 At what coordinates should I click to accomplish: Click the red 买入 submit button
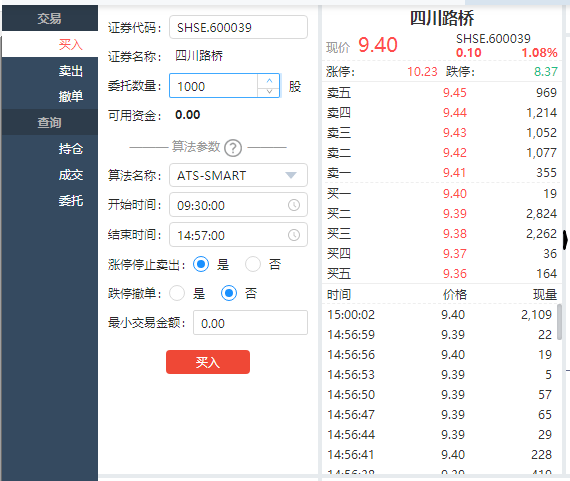(x=208, y=362)
